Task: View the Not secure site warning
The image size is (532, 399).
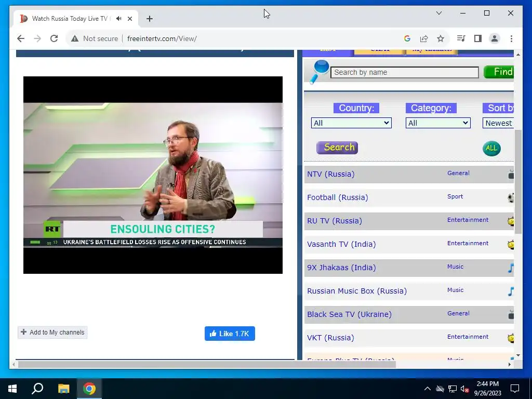Action: click(x=95, y=38)
